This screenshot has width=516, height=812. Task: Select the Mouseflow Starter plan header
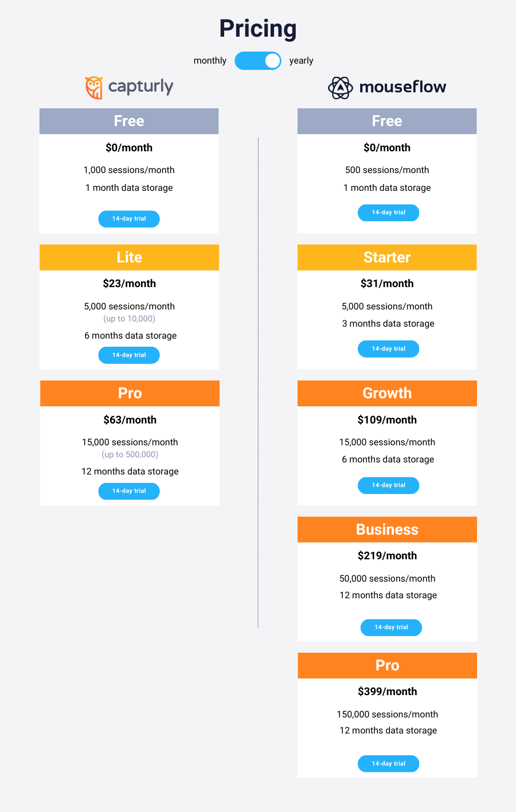[x=387, y=257]
